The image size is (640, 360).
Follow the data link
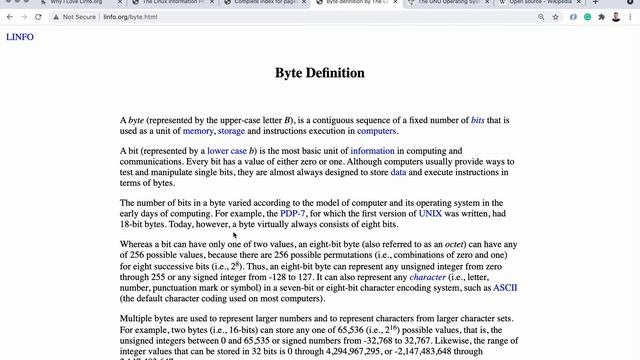[x=398, y=172]
